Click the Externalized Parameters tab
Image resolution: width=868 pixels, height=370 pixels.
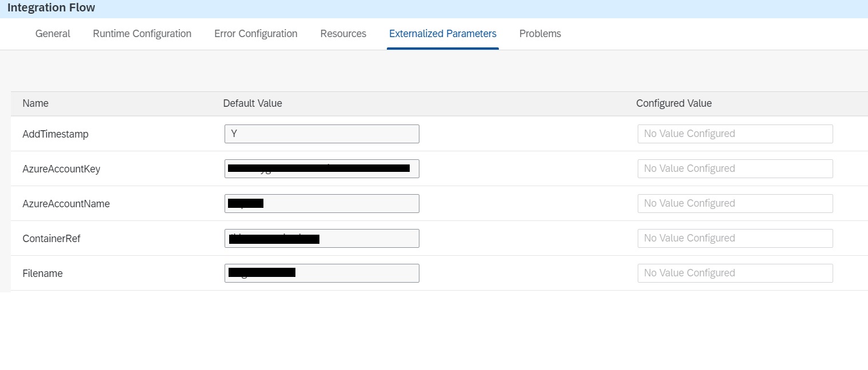[x=442, y=34]
